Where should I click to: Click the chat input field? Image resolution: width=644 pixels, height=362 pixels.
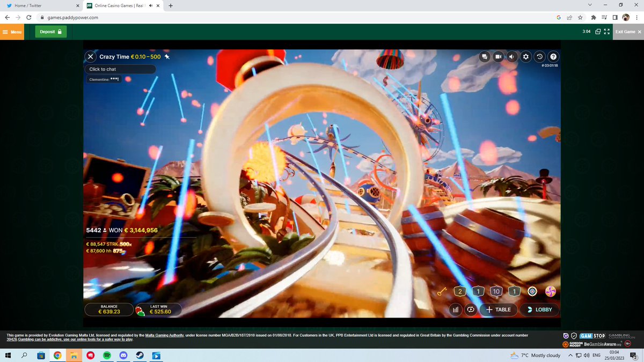(x=120, y=69)
